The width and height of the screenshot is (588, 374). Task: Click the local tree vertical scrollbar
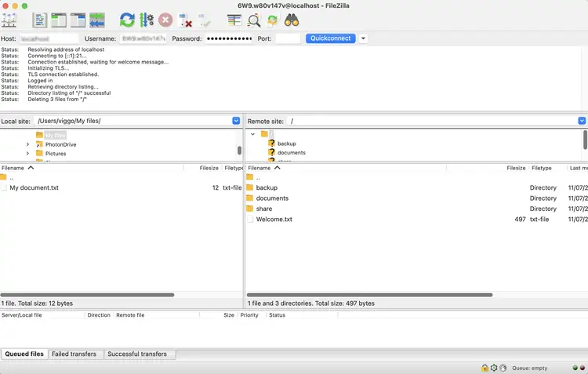(239, 150)
